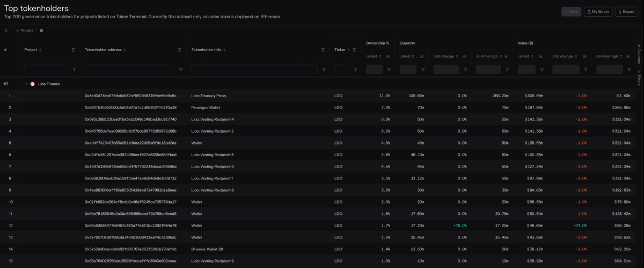This screenshot has width=644, height=268.
Task: Open the Value All-time high column menu
Action: tap(628, 56)
